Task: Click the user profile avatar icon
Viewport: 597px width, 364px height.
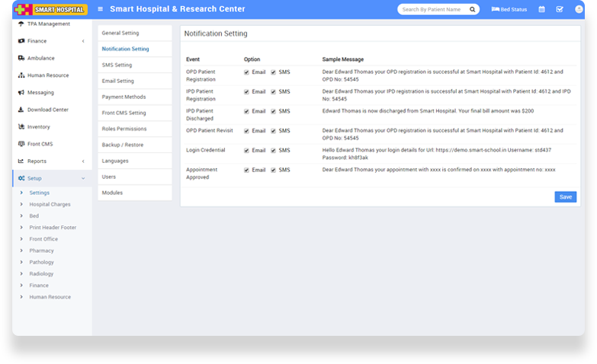Action: [578, 9]
